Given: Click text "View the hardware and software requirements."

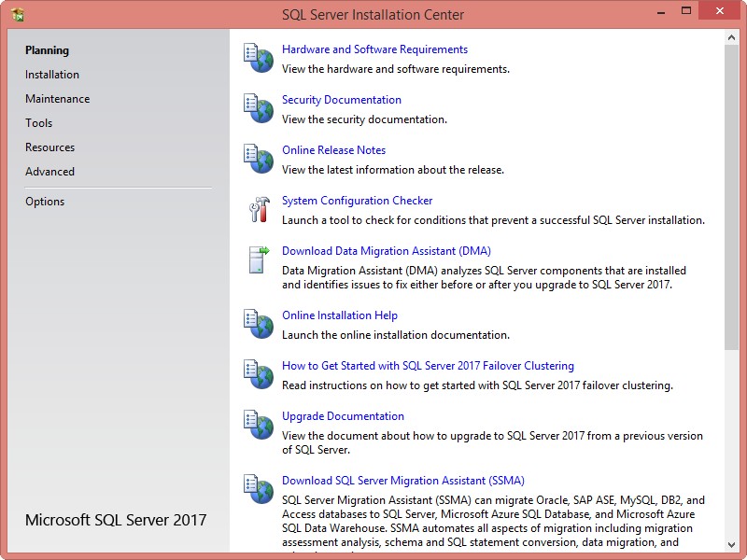Looking at the screenshot, I should [x=395, y=69].
